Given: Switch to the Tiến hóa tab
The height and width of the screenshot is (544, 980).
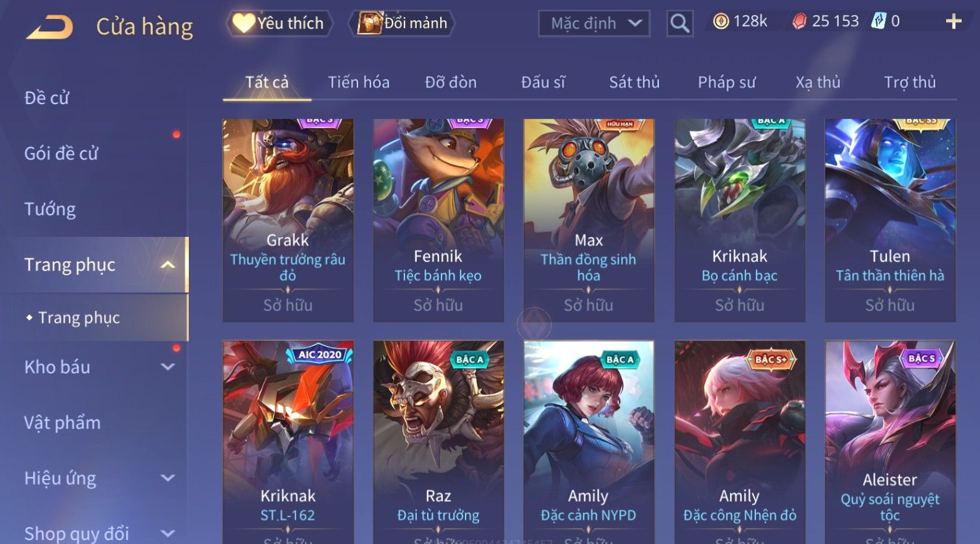Looking at the screenshot, I should tap(358, 82).
